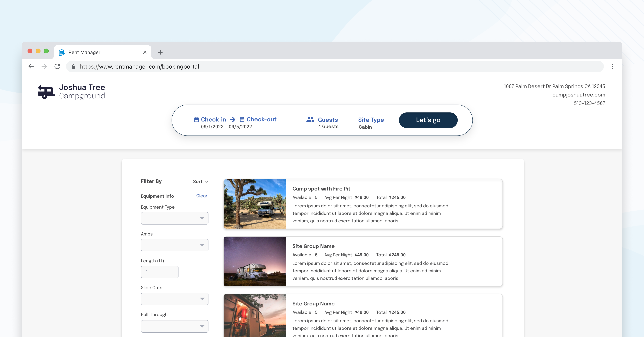The image size is (644, 337).
Task: Click the Filter By heading
Action: (x=151, y=181)
